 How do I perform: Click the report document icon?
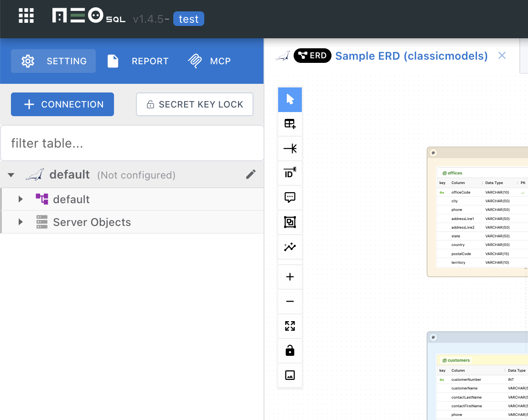113,61
